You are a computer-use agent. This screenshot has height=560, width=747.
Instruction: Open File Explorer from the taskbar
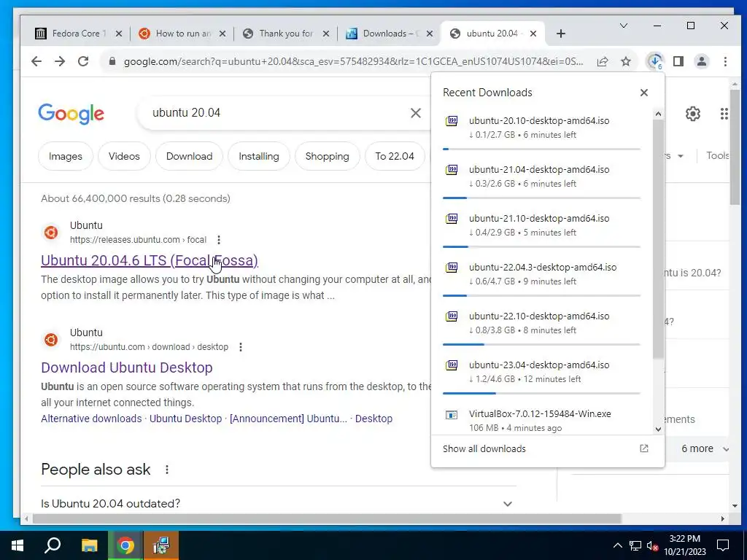coord(89,545)
